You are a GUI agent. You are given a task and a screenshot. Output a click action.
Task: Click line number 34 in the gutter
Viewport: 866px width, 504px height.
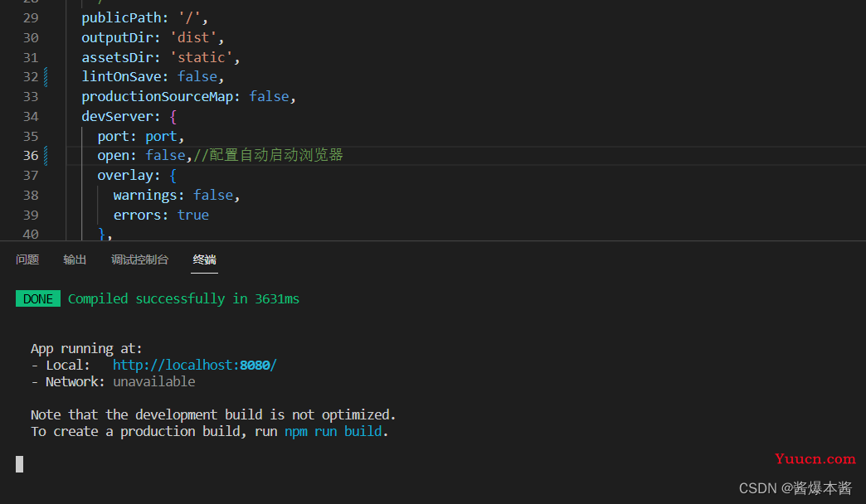31,117
